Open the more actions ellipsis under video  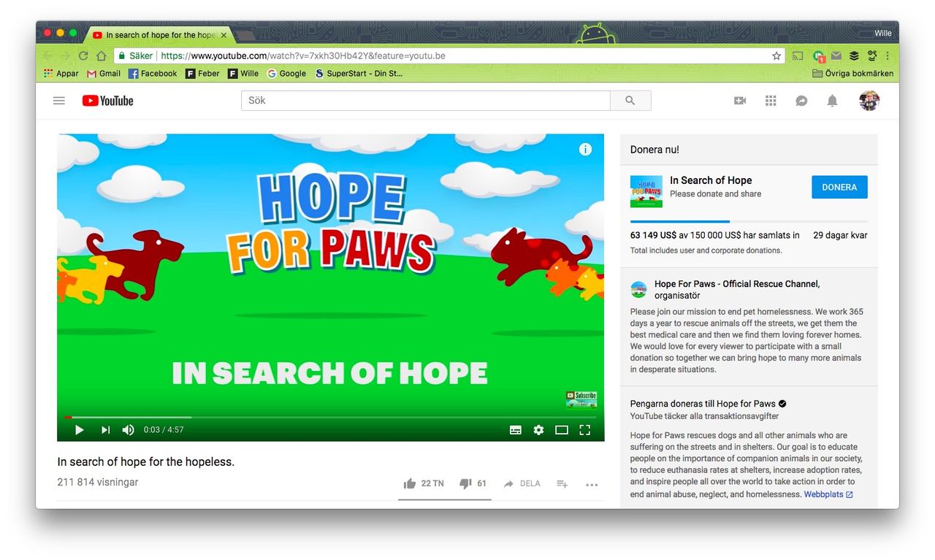592,484
